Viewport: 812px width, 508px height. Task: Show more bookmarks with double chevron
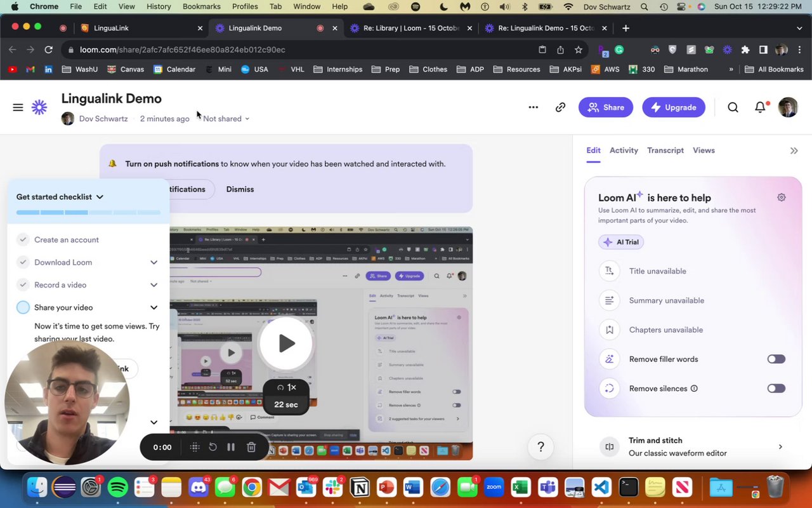click(731, 69)
